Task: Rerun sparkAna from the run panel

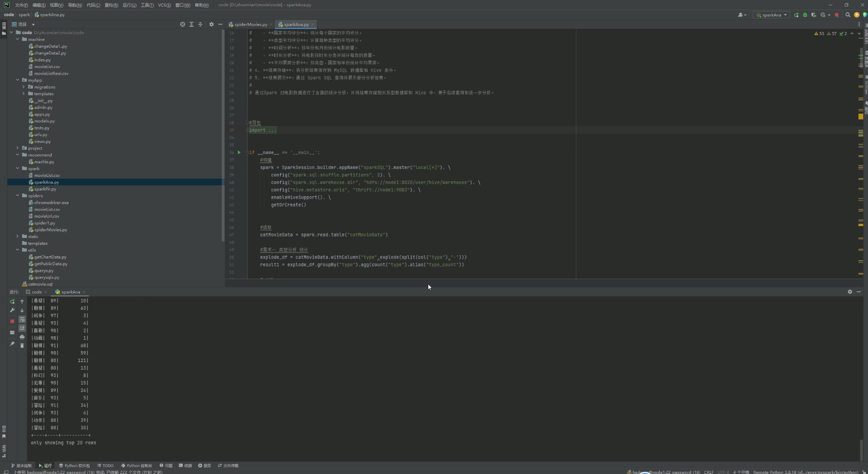Action: [12, 302]
